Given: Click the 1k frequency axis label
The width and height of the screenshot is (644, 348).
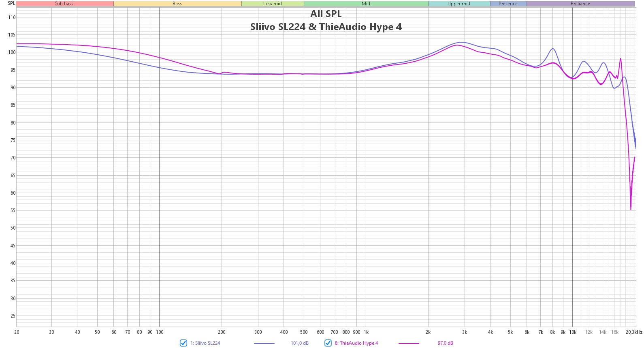Looking at the screenshot, I should click(366, 332).
